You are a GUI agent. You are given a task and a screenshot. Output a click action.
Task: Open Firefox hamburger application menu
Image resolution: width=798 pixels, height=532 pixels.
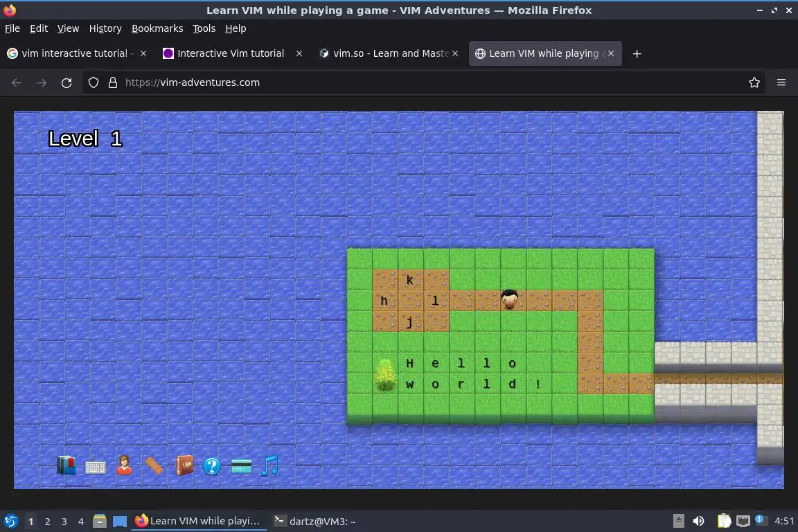coord(781,82)
